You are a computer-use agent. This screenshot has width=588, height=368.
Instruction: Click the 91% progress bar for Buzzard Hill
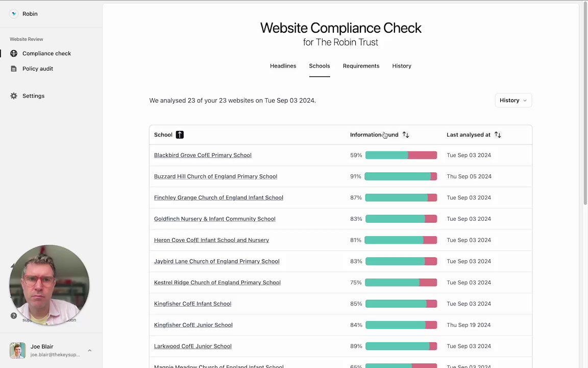401,176
